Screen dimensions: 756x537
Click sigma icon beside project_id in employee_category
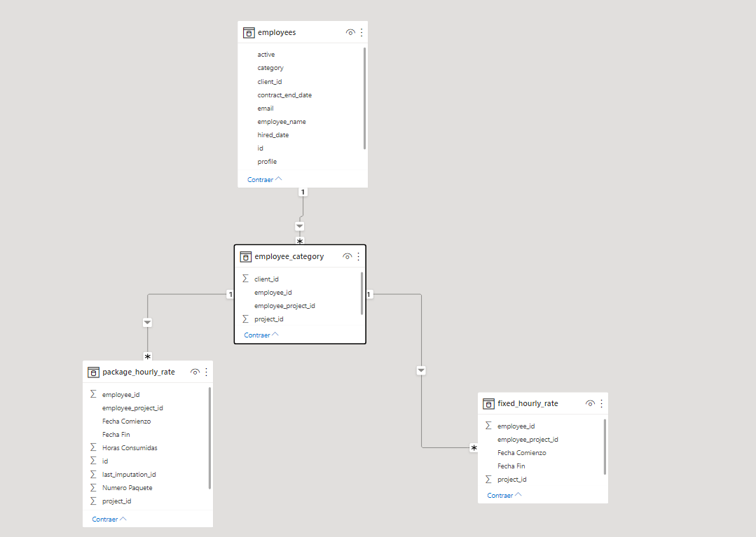click(245, 319)
